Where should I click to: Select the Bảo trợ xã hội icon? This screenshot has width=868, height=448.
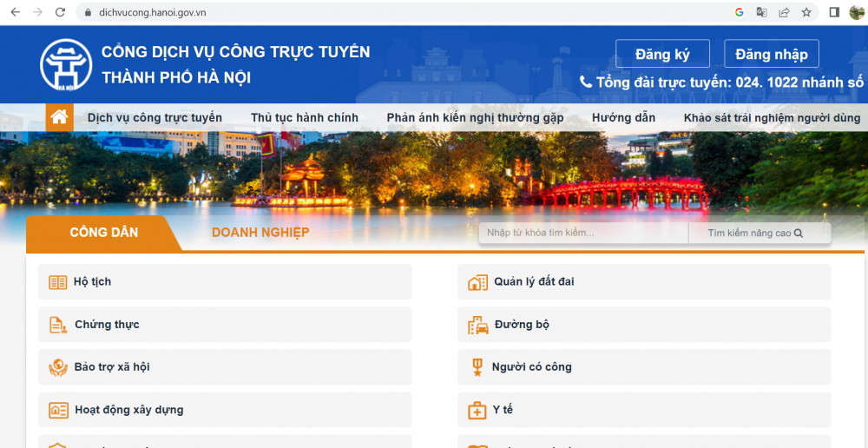tap(58, 367)
